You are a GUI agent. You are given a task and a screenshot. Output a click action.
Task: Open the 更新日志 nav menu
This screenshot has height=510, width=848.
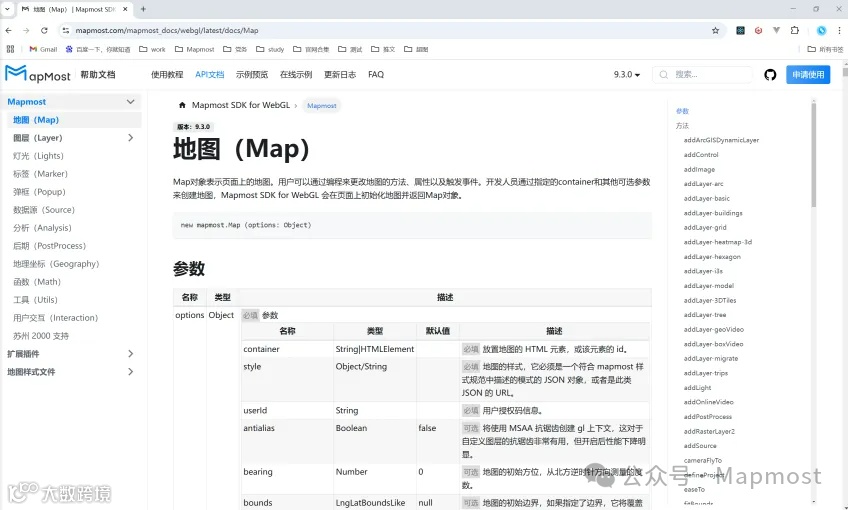tap(340, 75)
